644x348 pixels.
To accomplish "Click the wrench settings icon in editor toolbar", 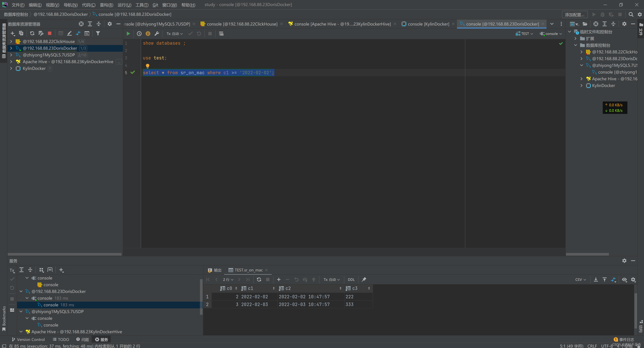I will coord(157,34).
